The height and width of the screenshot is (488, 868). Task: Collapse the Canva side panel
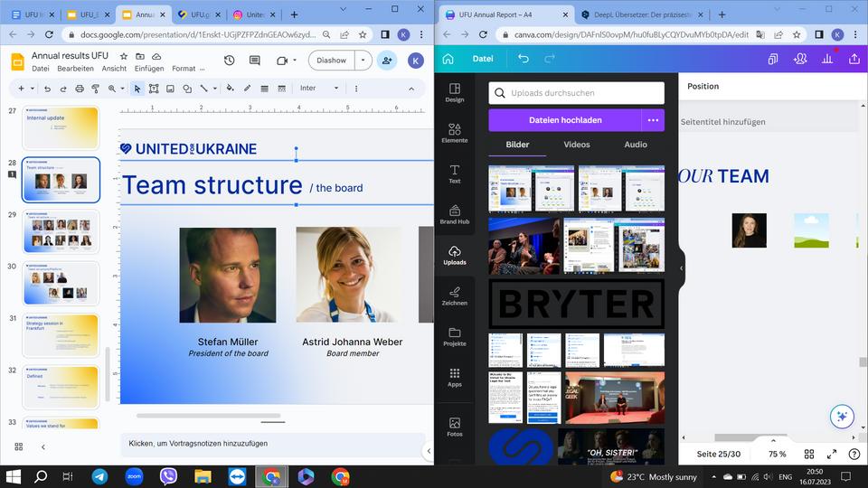pyautogui.click(x=682, y=268)
